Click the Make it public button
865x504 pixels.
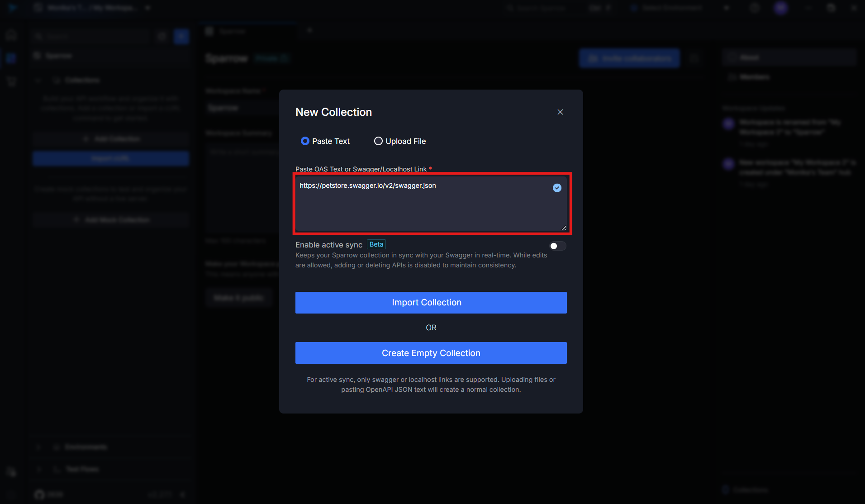[x=238, y=298]
